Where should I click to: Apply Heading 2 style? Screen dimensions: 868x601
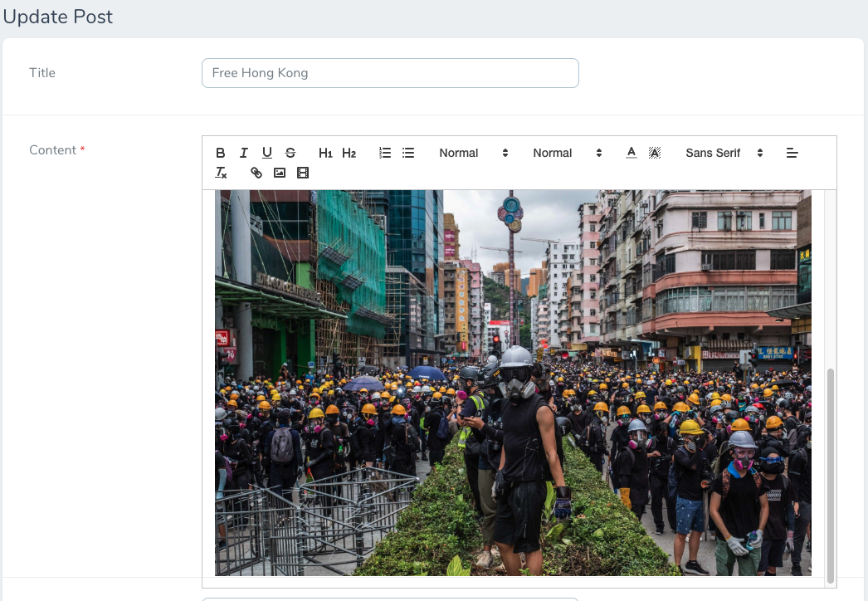[349, 152]
